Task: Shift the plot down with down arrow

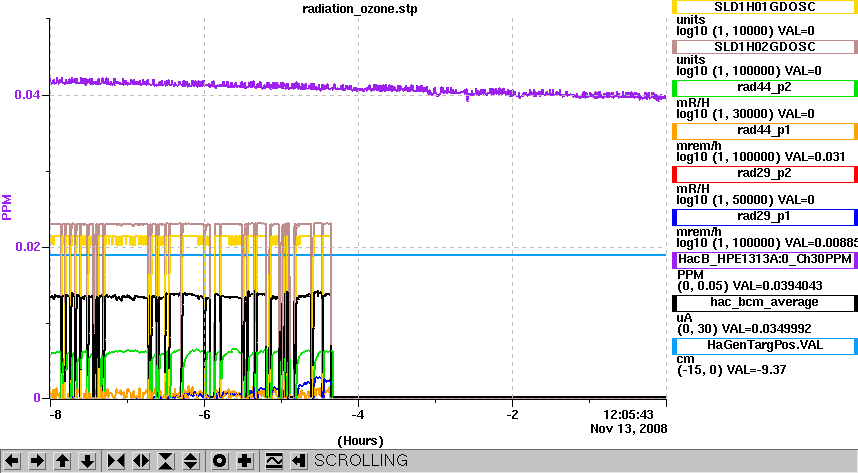Action: tap(88, 461)
